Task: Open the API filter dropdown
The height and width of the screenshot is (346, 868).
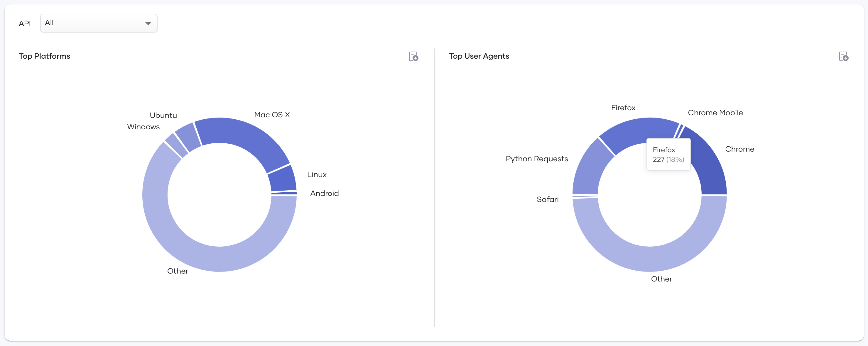Action: tap(99, 23)
